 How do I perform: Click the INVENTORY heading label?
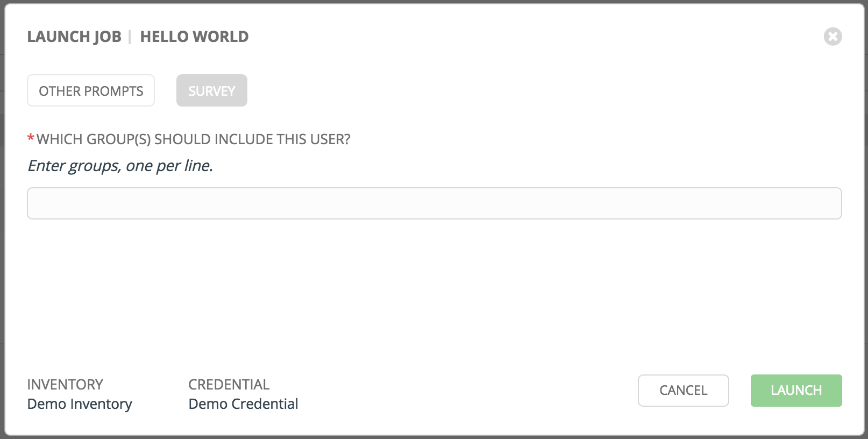(65, 385)
